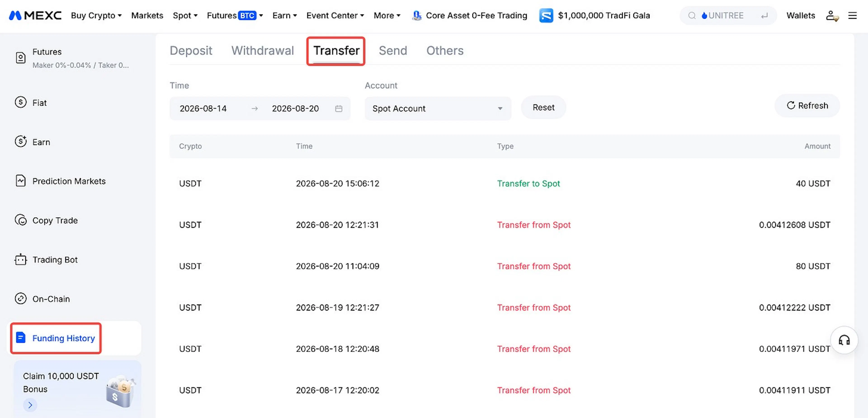Click the Reset button
Viewport: 868px width, 418px height.
point(543,107)
